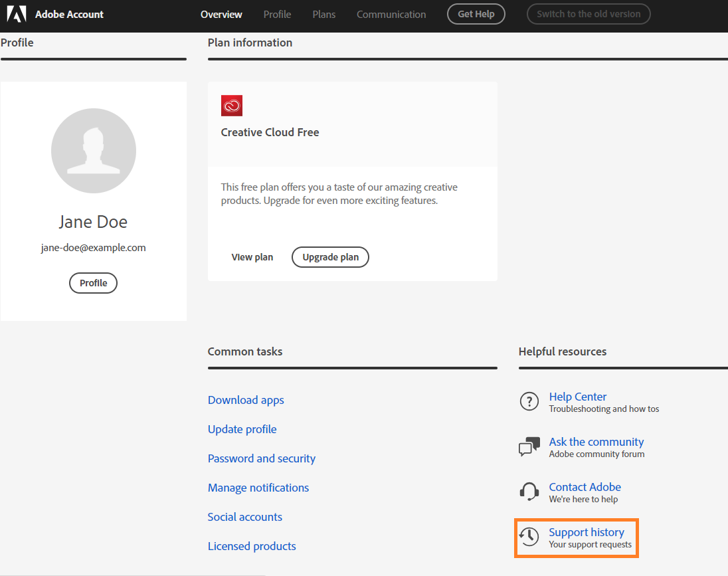Click Switch to the old version

(x=589, y=14)
